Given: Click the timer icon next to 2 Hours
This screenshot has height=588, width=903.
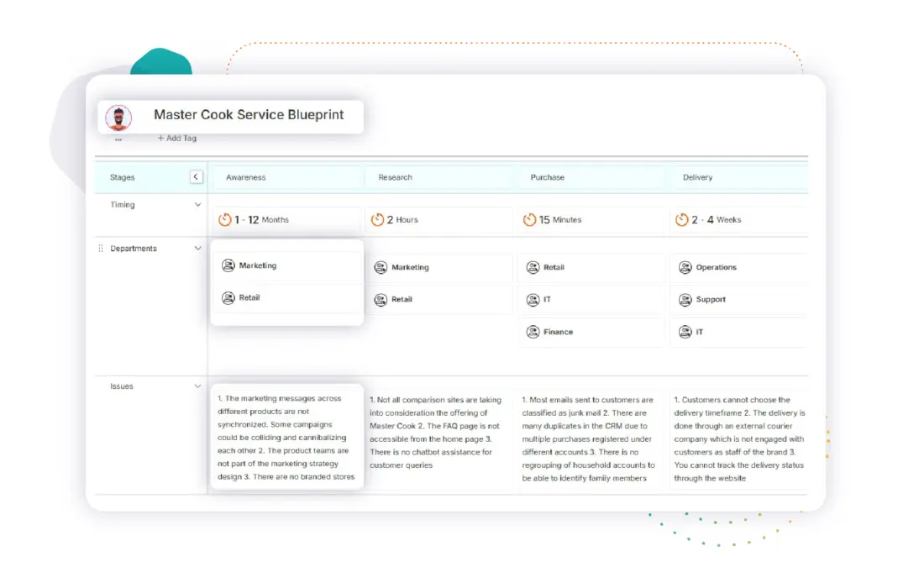Looking at the screenshot, I should coord(376,219).
